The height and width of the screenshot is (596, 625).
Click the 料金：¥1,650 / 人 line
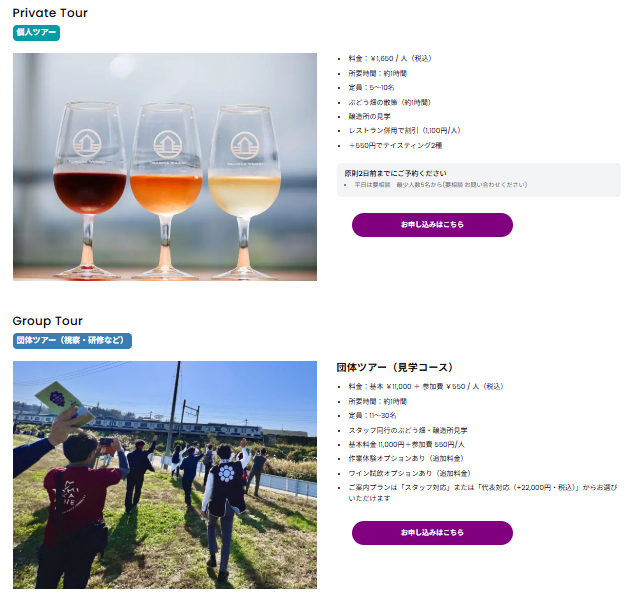click(389, 59)
